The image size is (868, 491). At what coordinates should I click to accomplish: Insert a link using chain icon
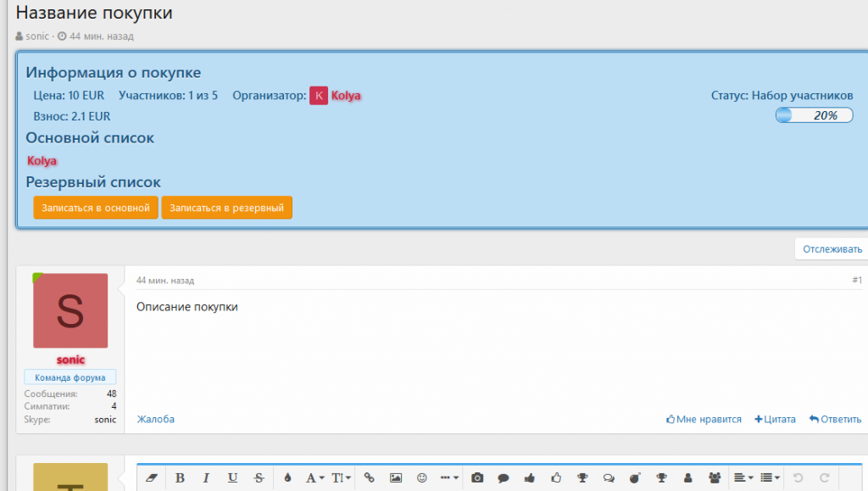(369, 477)
